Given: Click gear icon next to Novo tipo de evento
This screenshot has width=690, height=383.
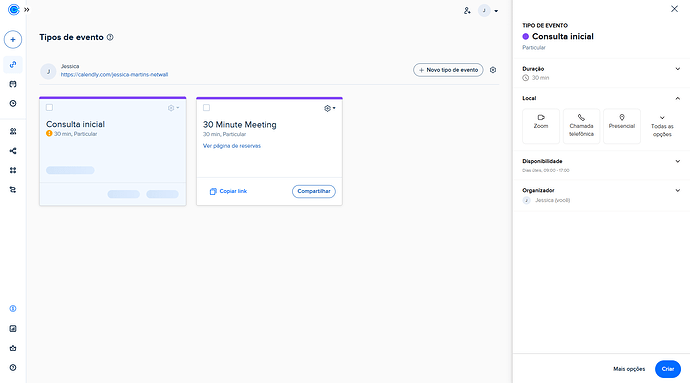Looking at the screenshot, I should coord(493,70).
